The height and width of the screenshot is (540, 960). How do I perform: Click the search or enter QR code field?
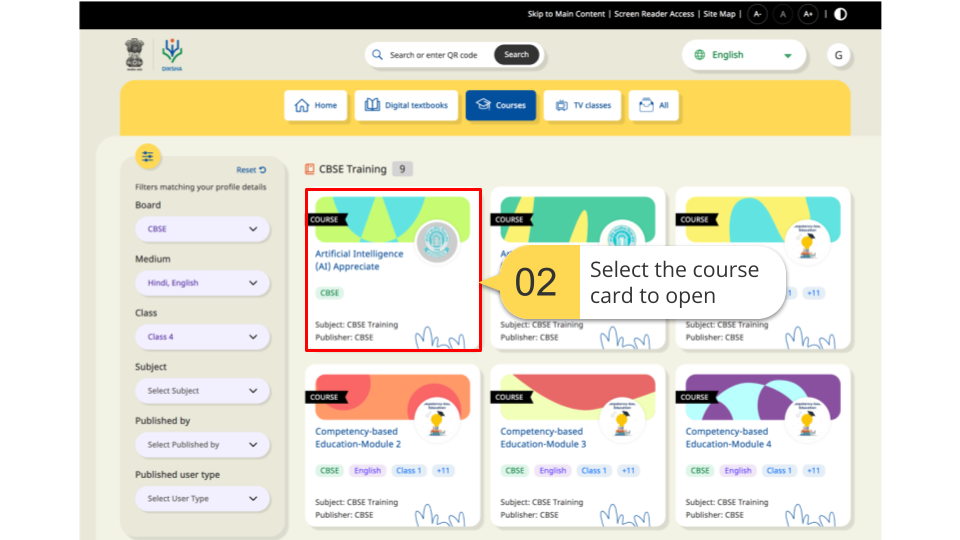pos(433,55)
